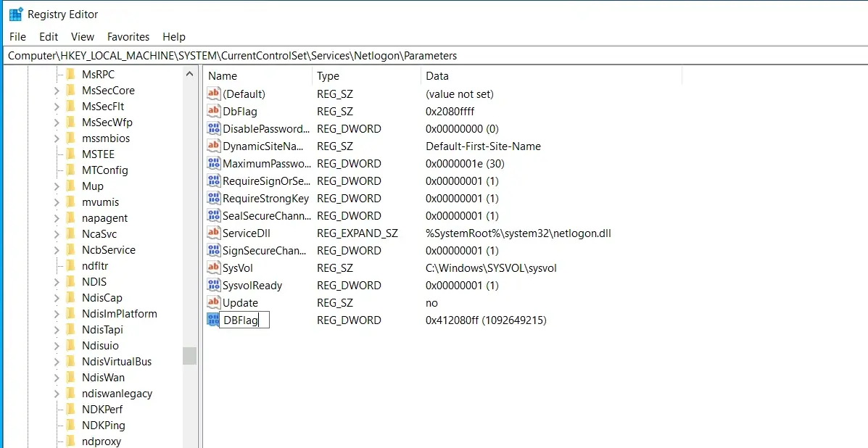Click the highlighted DWORD icon of new DBFlag value

tap(213, 320)
